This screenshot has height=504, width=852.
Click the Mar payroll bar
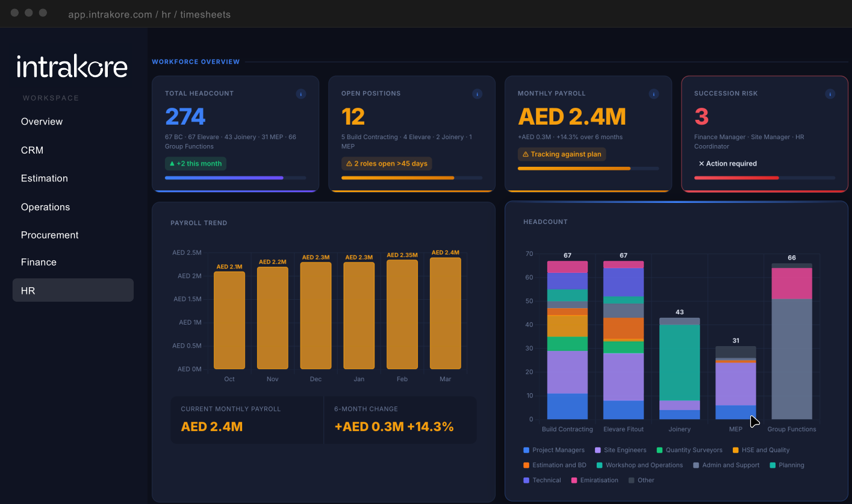(x=446, y=313)
